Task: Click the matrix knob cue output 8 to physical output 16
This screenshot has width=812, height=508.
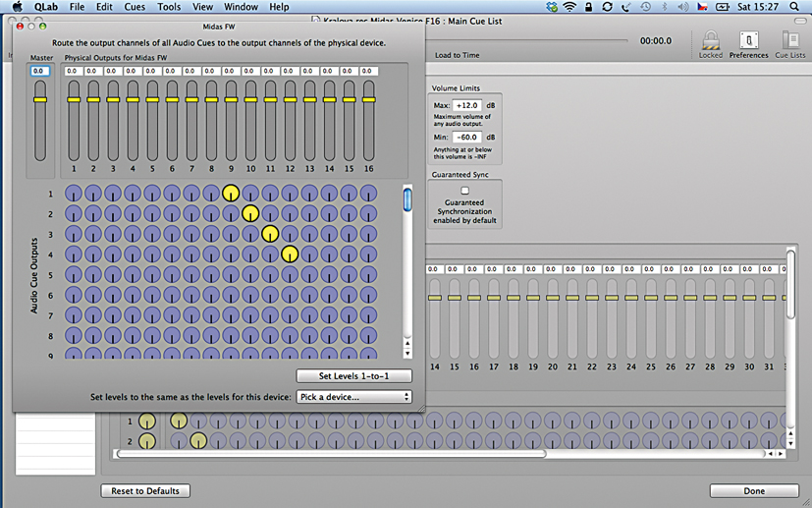Action: [368, 335]
